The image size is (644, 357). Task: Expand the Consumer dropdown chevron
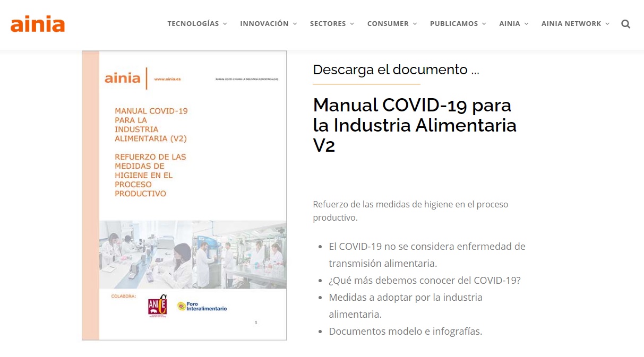[x=415, y=24]
